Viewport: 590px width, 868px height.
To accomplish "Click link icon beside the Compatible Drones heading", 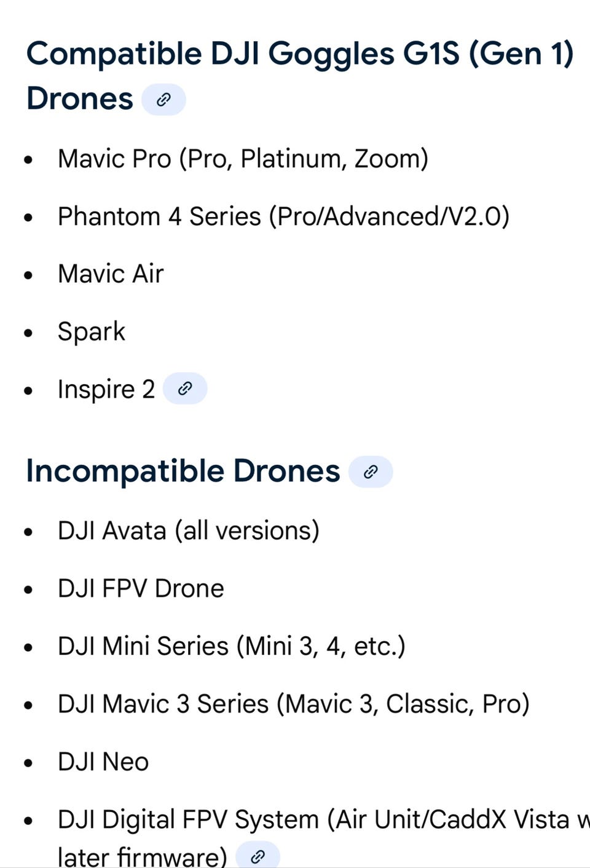I will [163, 100].
